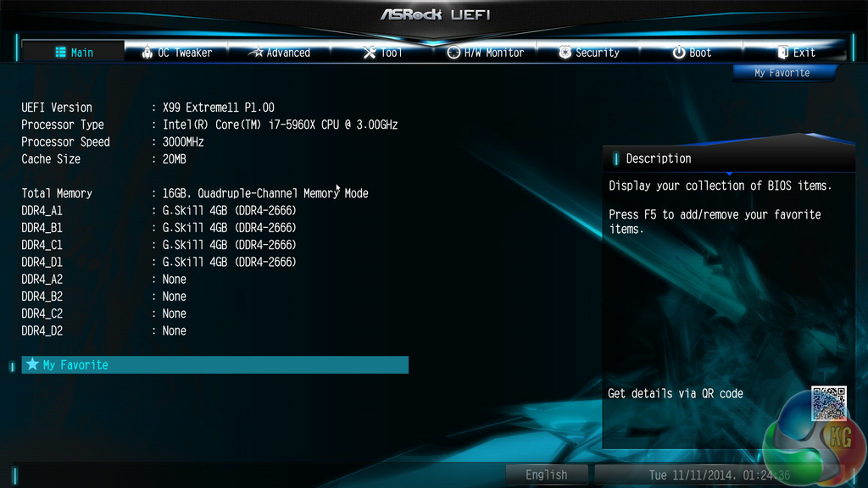
Task: Open the H/W Monitor tab
Action: click(x=486, y=52)
